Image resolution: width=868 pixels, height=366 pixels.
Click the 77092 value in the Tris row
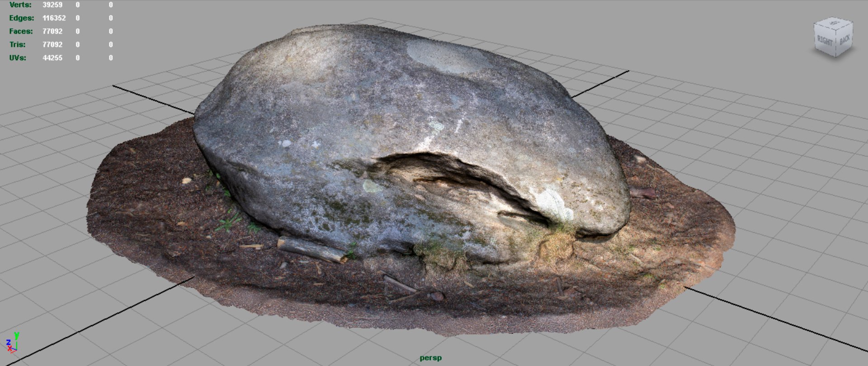click(52, 44)
